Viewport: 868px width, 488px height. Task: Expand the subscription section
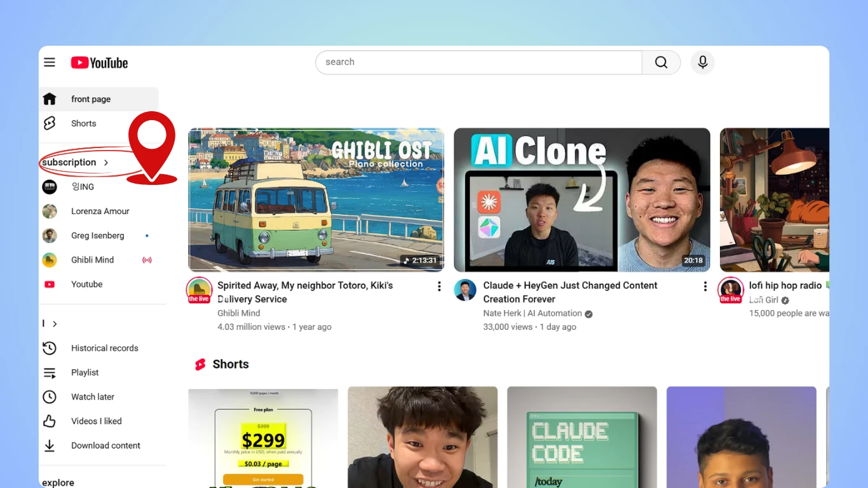click(70, 162)
